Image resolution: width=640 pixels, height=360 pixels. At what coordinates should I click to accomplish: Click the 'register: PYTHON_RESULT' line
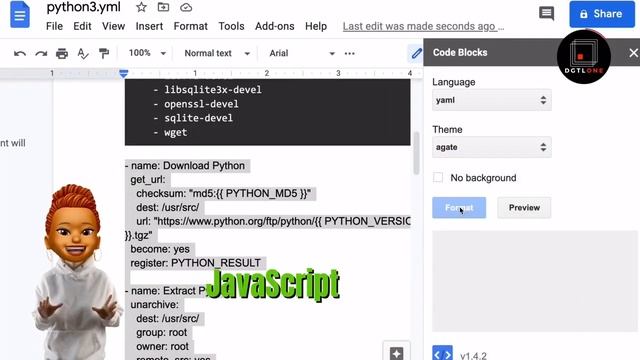click(196, 263)
